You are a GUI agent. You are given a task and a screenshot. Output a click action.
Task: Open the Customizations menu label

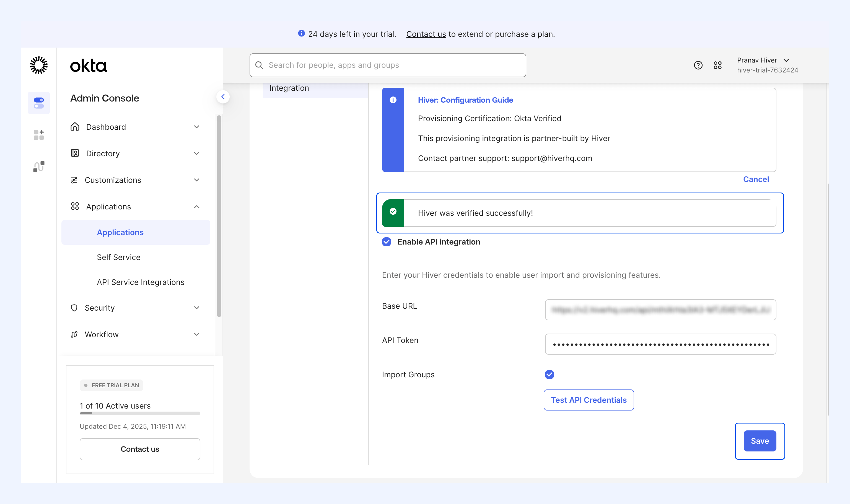113,180
